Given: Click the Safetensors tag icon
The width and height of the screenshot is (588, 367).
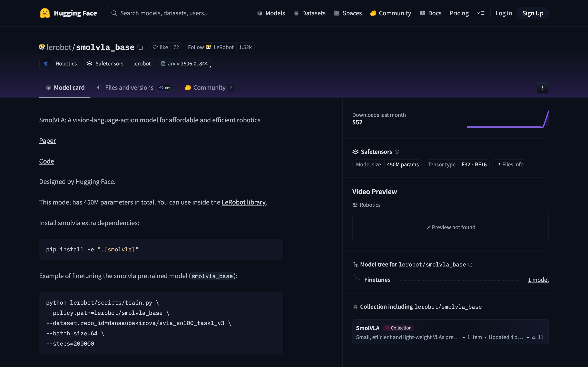Looking at the screenshot, I should point(89,64).
